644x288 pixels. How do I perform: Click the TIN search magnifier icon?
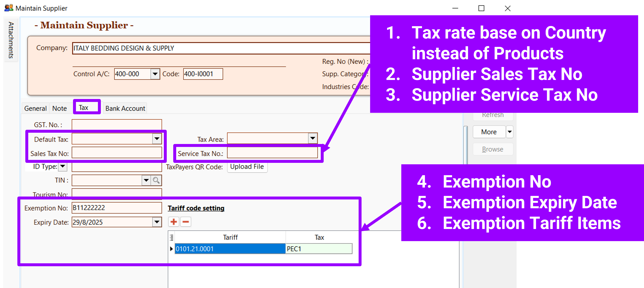[156, 180]
